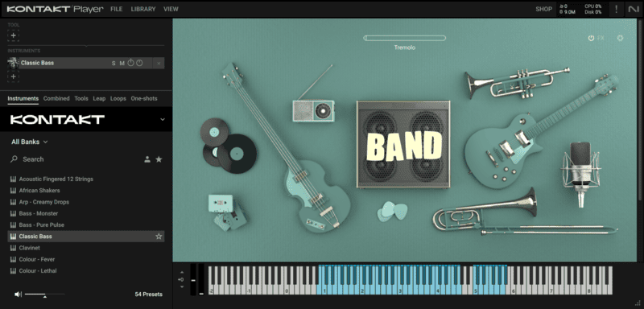
Task: Click the Tremolo label
Action: point(405,47)
